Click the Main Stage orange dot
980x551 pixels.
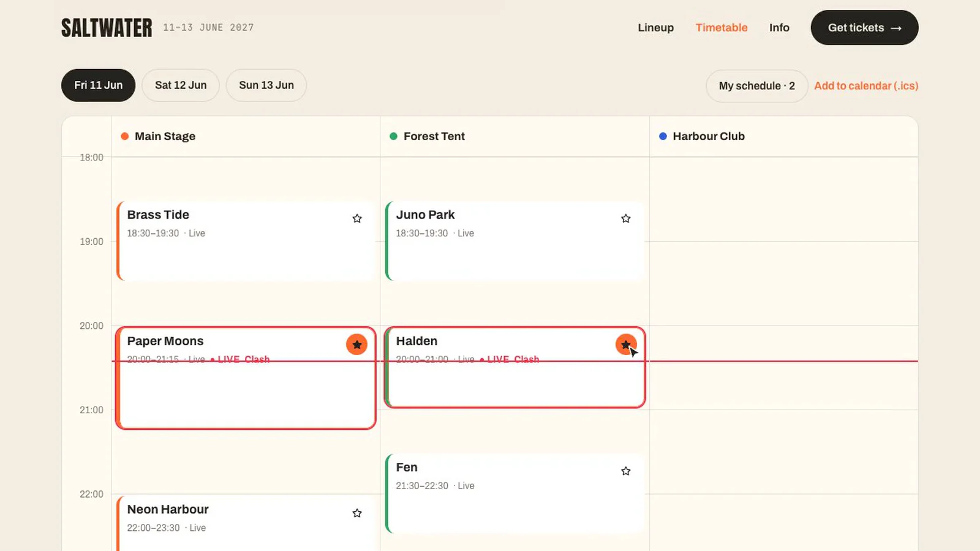point(125,137)
